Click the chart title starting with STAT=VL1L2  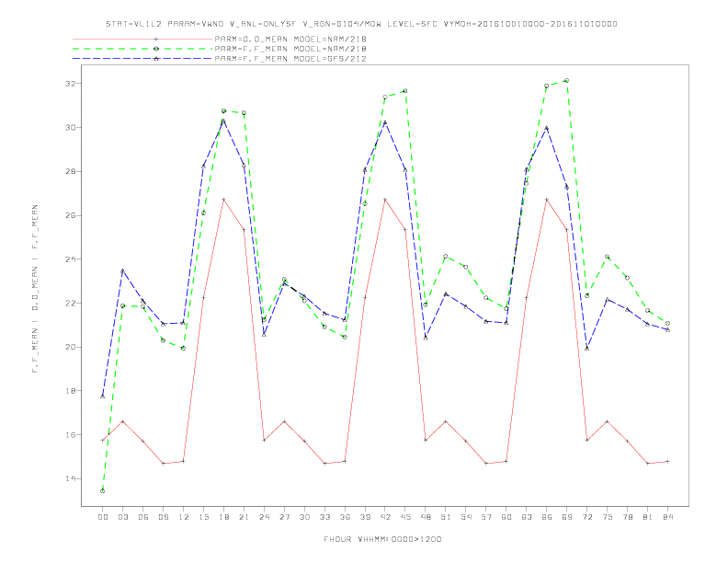click(361, 24)
